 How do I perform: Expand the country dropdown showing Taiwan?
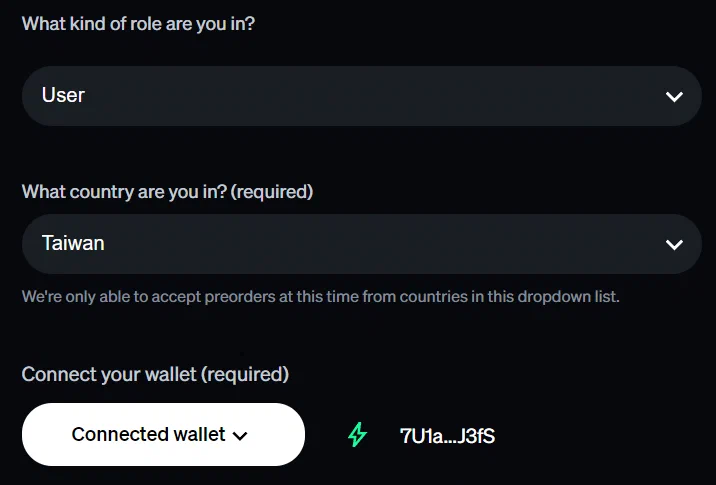361,244
